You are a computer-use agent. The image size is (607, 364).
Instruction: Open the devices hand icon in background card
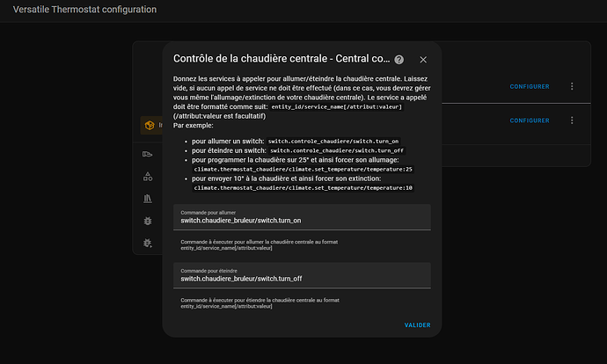pyautogui.click(x=147, y=155)
